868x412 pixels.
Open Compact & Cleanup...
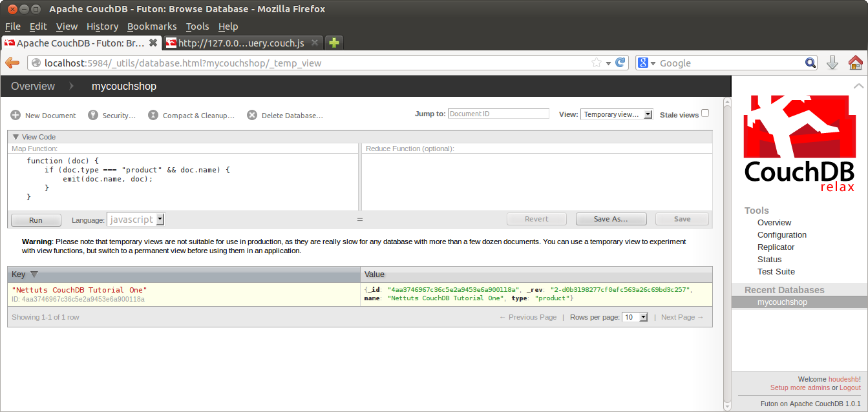[x=191, y=116]
